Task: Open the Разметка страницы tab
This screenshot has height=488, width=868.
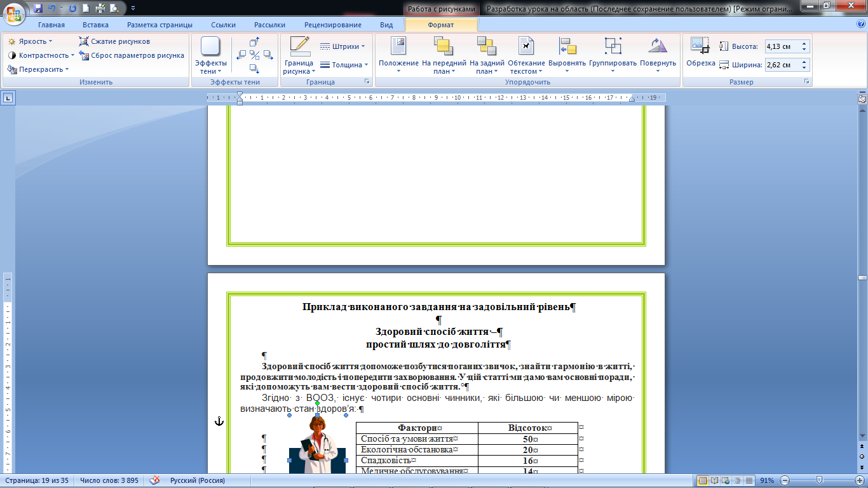Action: [159, 25]
